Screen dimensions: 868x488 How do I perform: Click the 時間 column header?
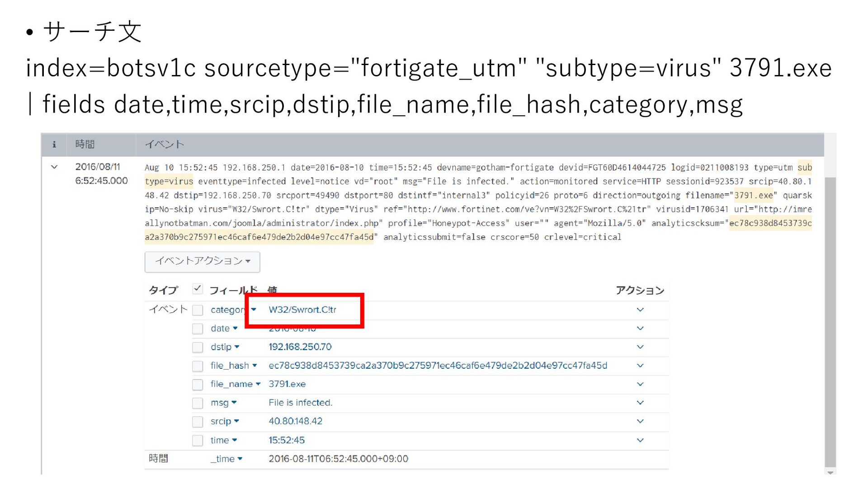[85, 145]
